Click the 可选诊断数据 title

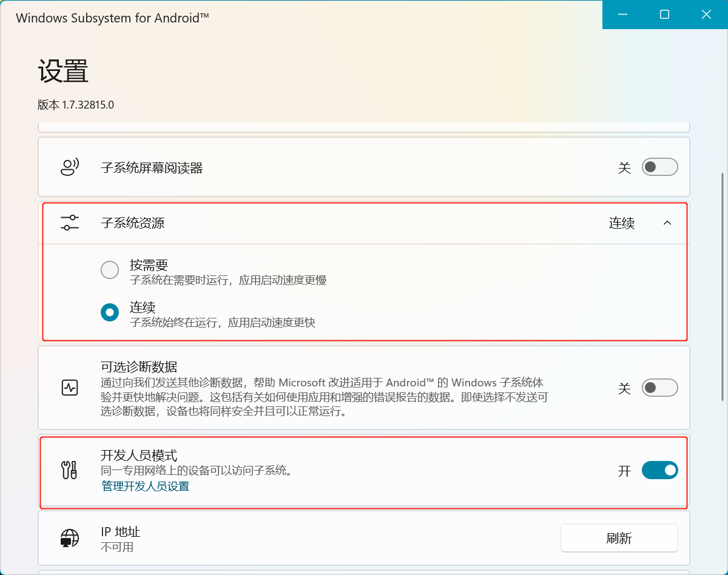(139, 366)
